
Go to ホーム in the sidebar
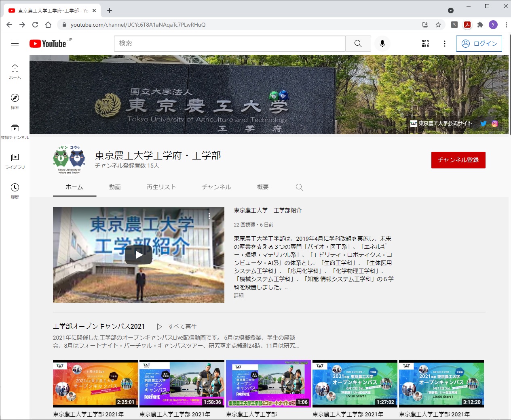click(x=15, y=71)
